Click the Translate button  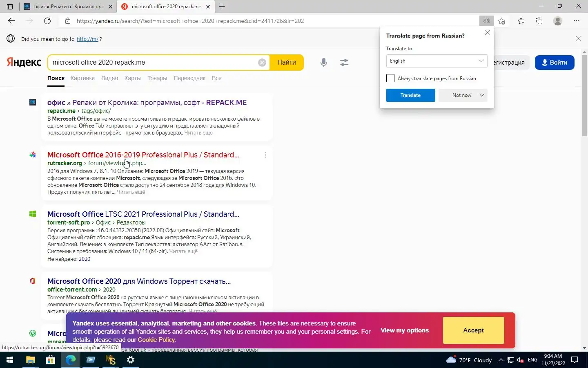coord(410,95)
